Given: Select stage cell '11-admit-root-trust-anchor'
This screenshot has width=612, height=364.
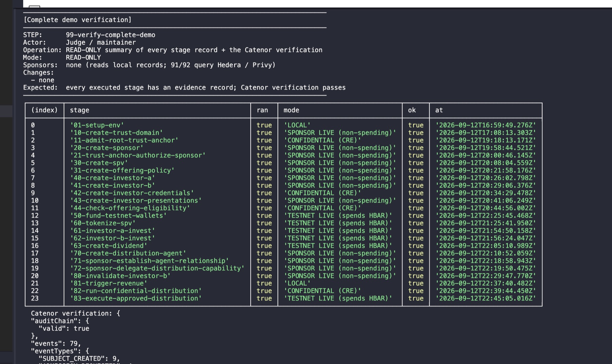Looking at the screenshot, I should tap(124, 140).
